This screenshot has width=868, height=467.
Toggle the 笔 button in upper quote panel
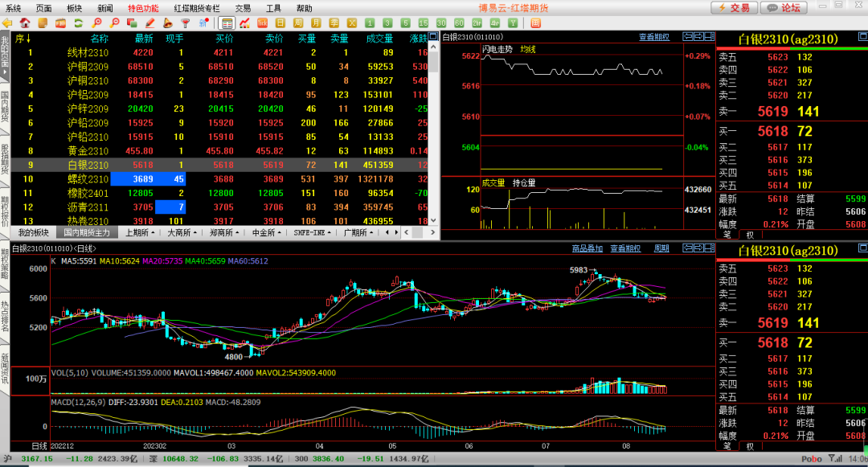pyautogui.click(x=727, y=235)
